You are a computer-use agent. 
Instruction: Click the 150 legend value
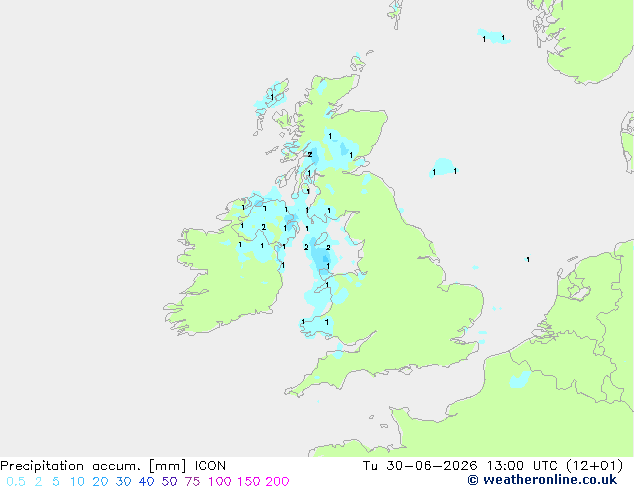click(249, 482)
